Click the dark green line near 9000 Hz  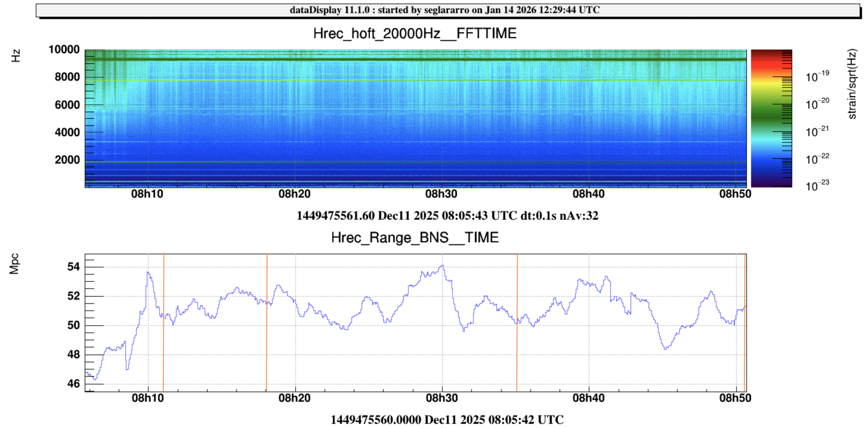point(404,59)
